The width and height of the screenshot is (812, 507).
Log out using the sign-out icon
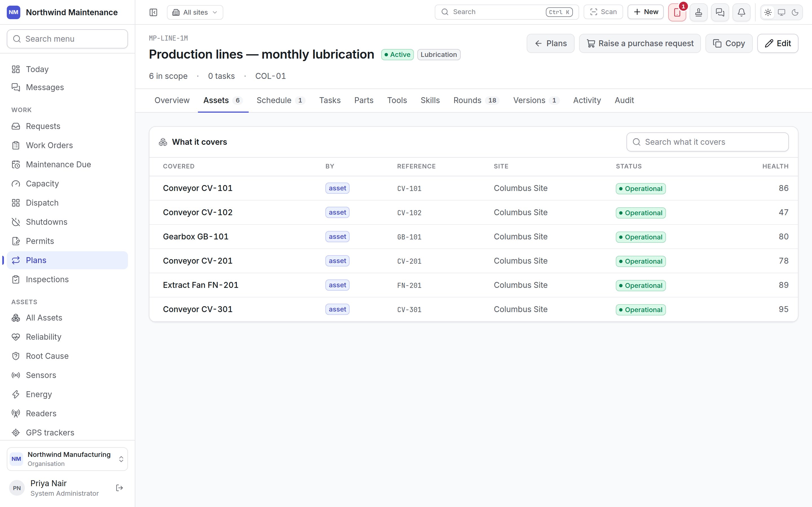pos(120,488)
